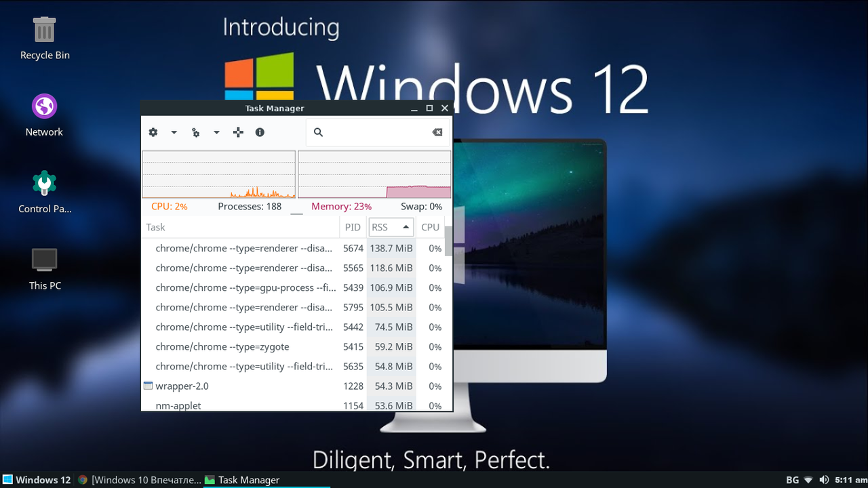Open the Control Panel desktop icon
Viewport: 868px width, 488px height.
[x=45, y=192]
